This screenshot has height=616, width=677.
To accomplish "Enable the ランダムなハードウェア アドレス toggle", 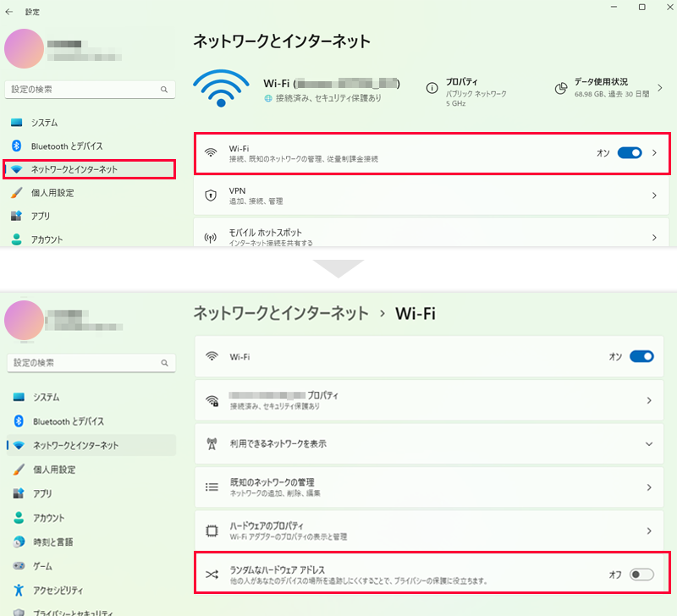I will (641, 575).
